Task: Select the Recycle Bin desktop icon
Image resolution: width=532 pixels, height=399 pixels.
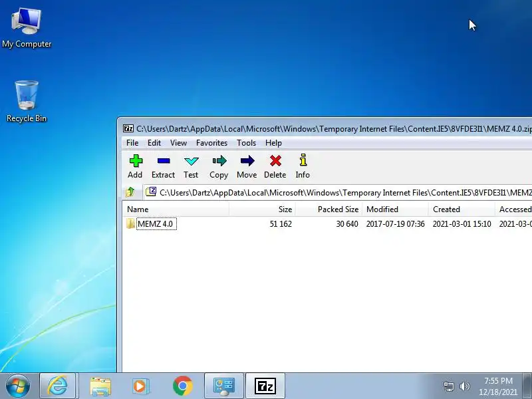Action: tap(27, 101)
